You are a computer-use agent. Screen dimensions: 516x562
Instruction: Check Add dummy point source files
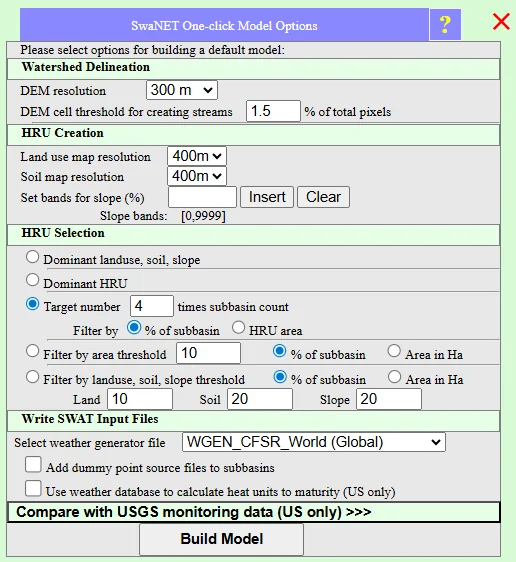(33, 465)
